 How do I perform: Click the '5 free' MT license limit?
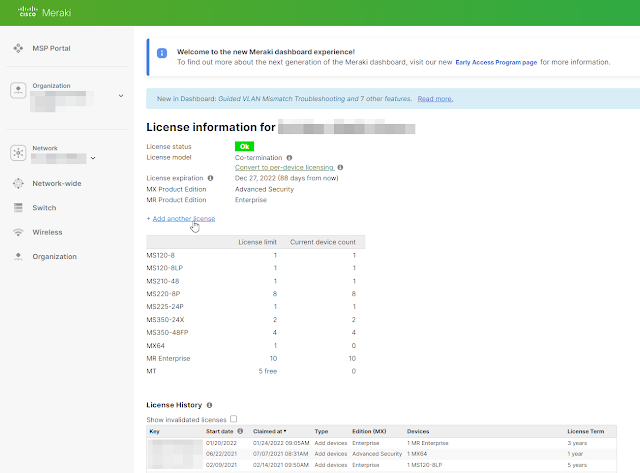[268, 371]
